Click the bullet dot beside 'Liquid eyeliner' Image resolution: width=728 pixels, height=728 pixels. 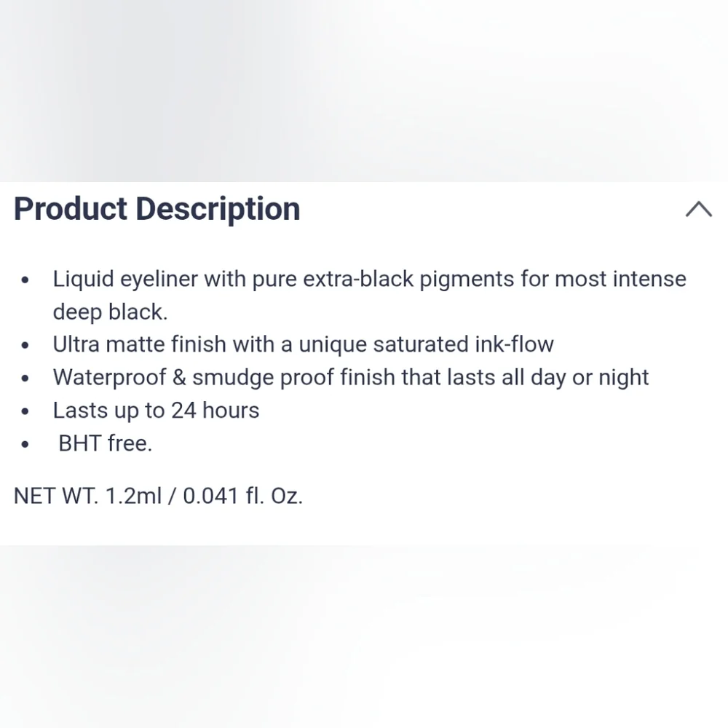click(x=25, y=280)
